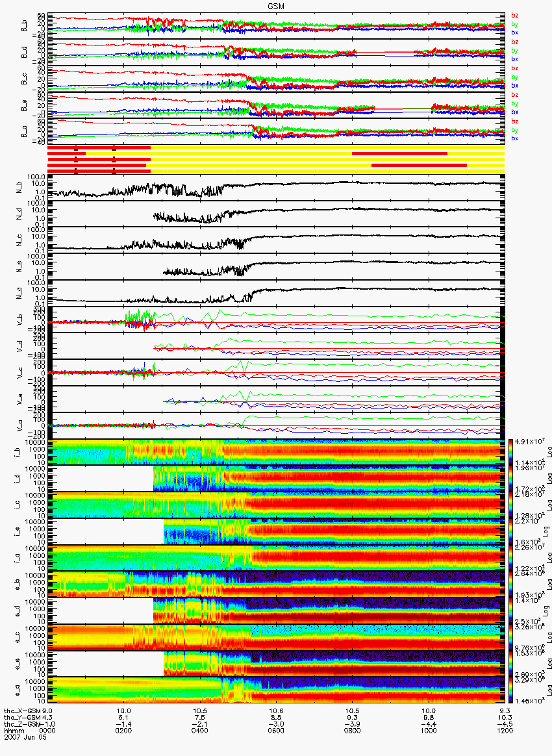Click the B_b axis label
This screenshot has height=756, width=552.
(24, 26)
